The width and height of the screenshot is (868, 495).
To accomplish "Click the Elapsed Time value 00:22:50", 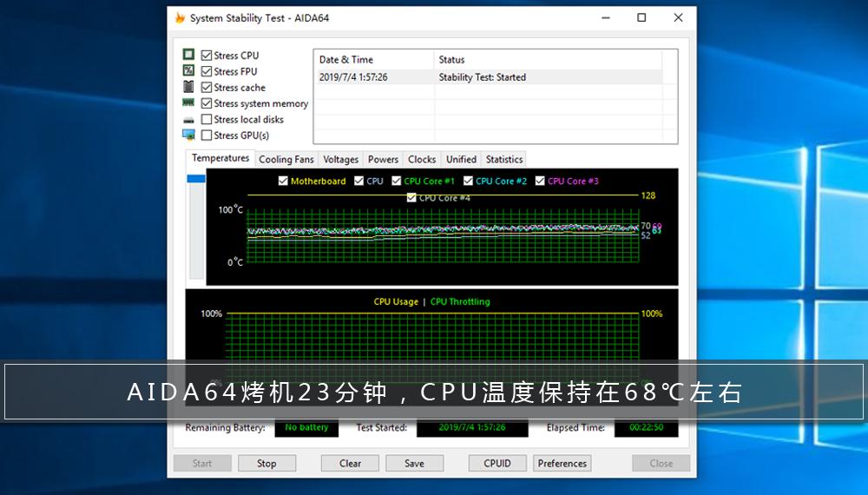I will tap(646, 427).
